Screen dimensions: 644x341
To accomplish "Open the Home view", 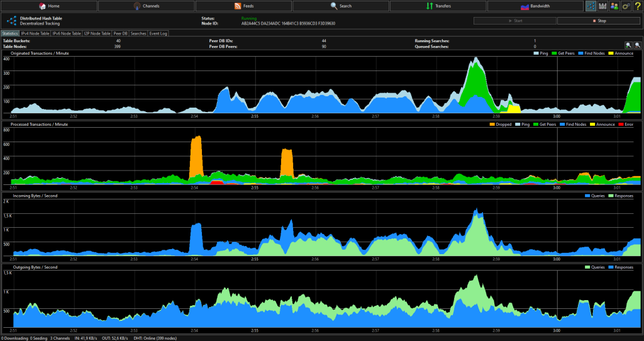I will pyautogui.click(x=49, y=6).
